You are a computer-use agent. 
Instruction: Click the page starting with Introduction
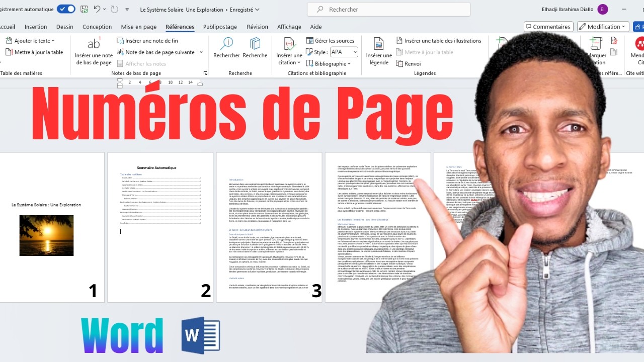(269, 227)
